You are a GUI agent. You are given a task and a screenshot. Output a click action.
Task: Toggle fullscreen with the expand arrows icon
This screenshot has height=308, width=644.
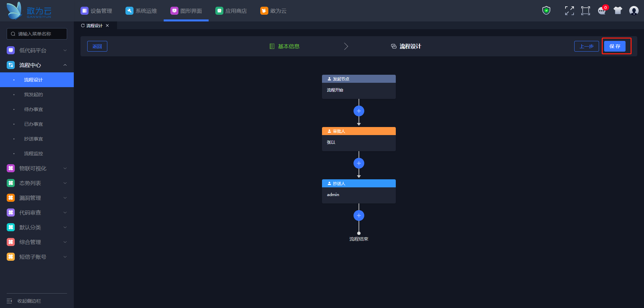(569, 11)
